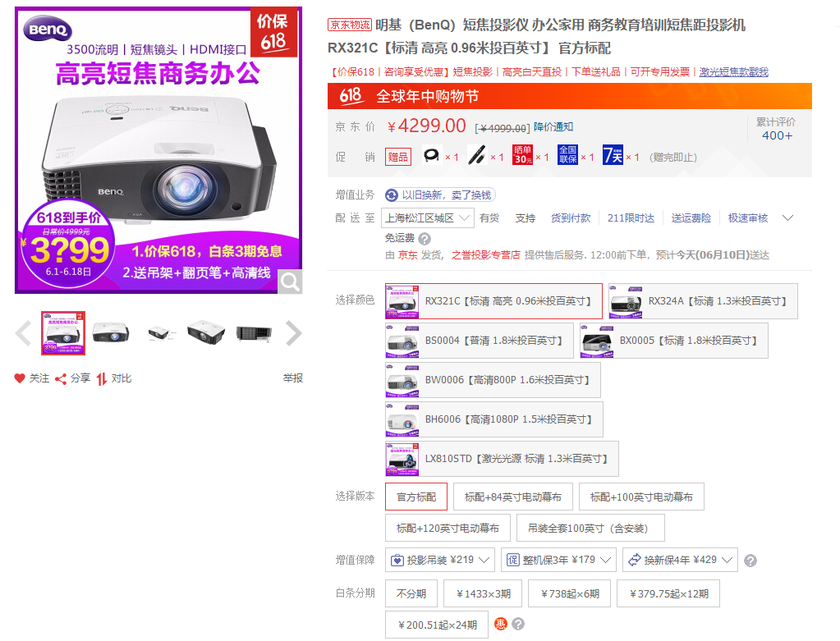Click the share icon
This screenshot has width=840, height=641.
(x=61, y=379)
